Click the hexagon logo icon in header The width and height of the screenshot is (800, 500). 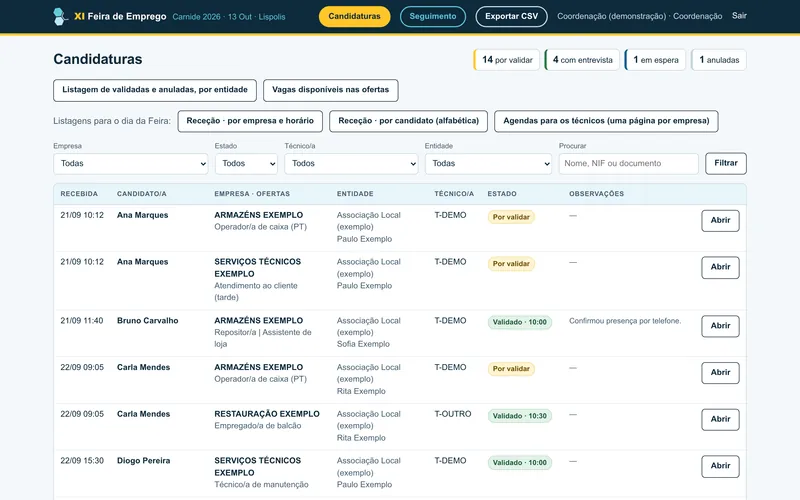point(60,16)
